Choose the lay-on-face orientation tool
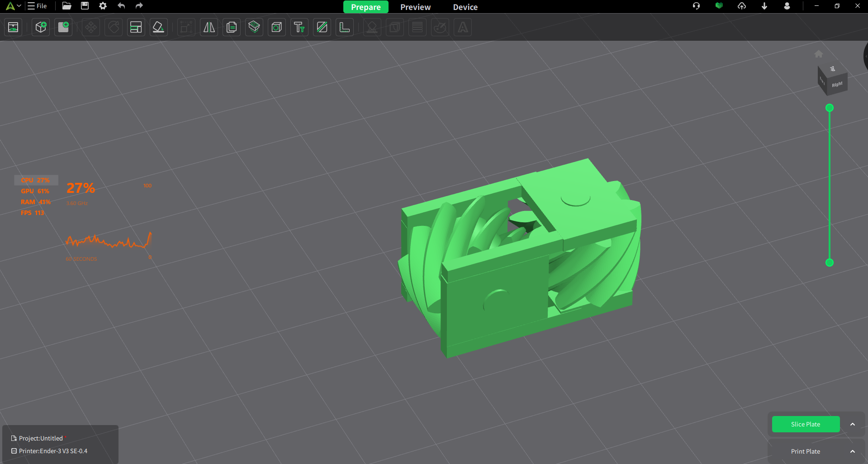The height and width of the screenshot is (464, 868). [x=158, y=28]
